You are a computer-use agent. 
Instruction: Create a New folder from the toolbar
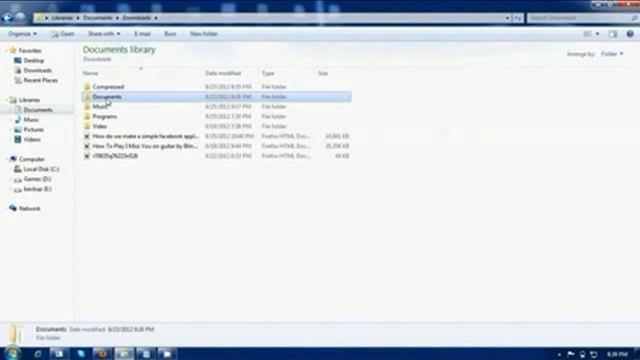[204, 34]
